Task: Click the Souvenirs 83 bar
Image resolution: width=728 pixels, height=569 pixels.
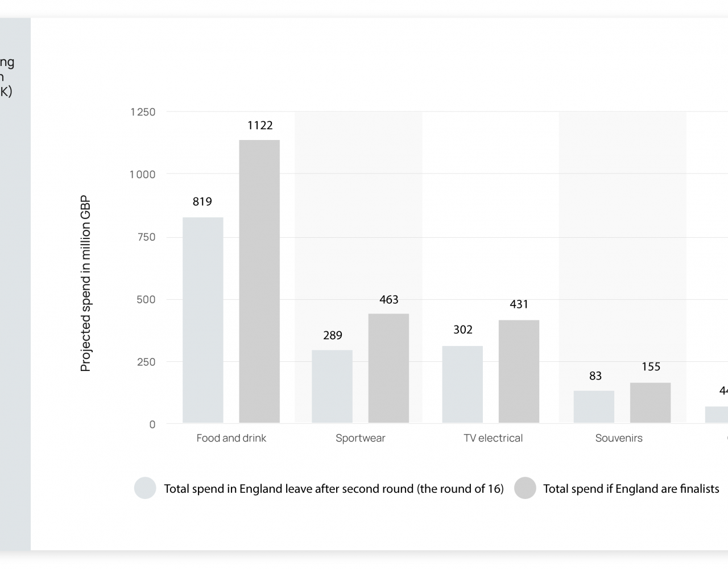Action: pos(594,407)
